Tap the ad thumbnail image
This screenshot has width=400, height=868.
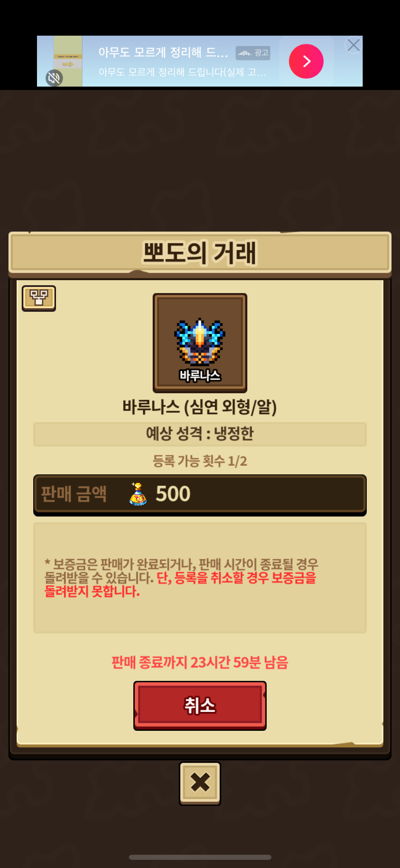tap(68, 61)
